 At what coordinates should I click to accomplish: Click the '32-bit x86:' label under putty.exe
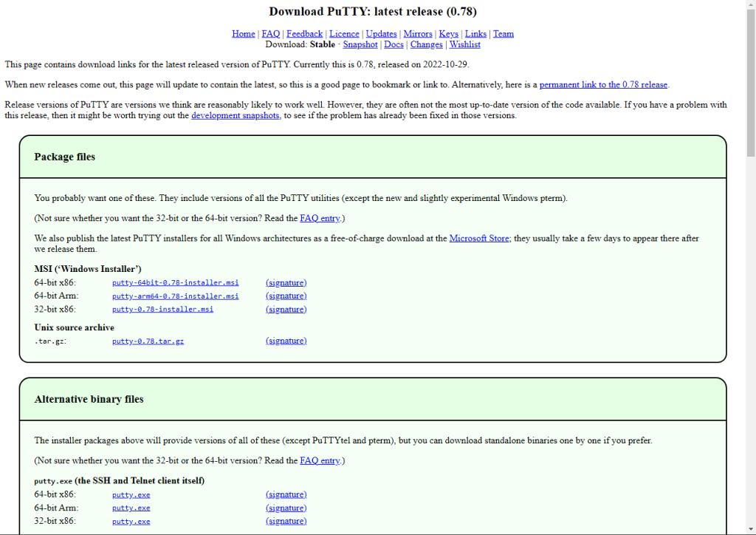click(x=55, y=521)
